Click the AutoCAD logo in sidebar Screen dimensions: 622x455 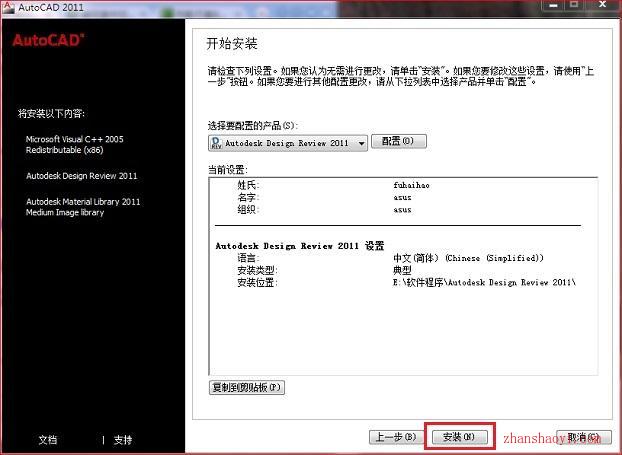[48, 40]
